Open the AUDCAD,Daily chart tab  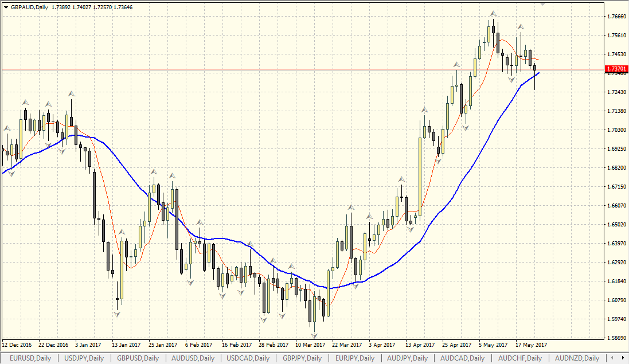coord(463,358)
